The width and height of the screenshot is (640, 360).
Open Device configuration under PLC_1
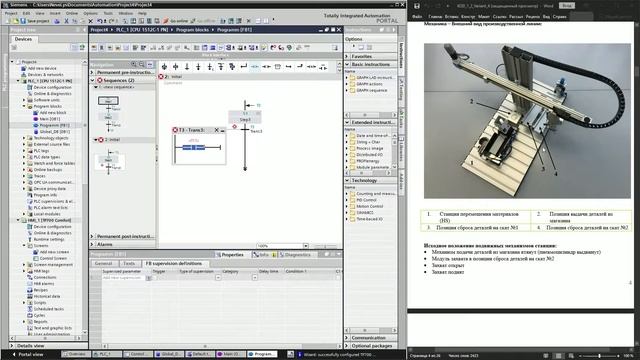pyautogui.click(x=52, y=87)
